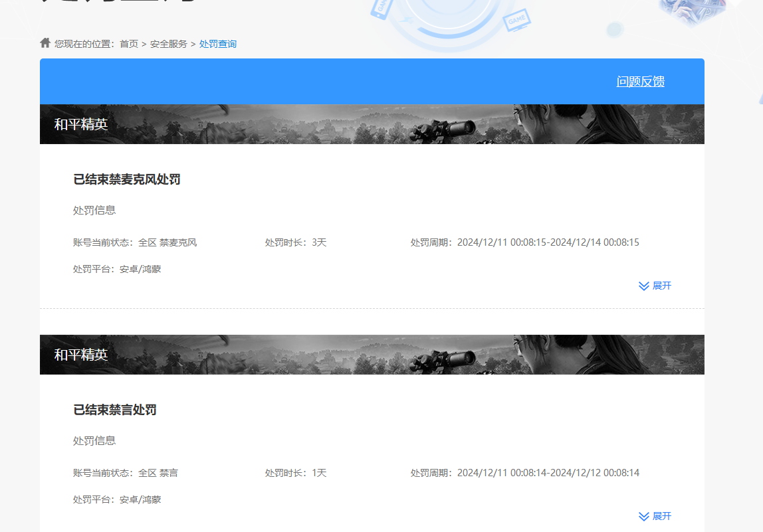The width and height of the screenshot is (763, 532).
Task: Click 处罚时长：1天 text
Action: pyautogui.click(x=296, y=473)
